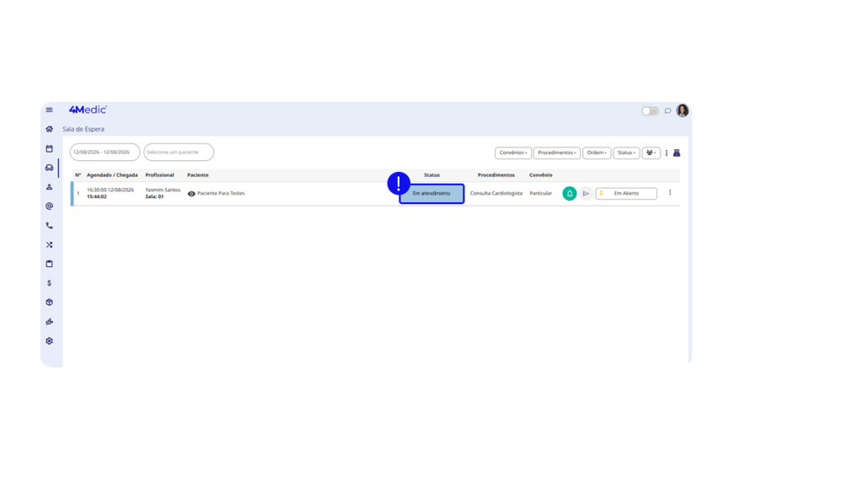Open the bar chart reports icon
Image resolution: width=863 pixels, height=504 pixels.
[x=49, y=321]
